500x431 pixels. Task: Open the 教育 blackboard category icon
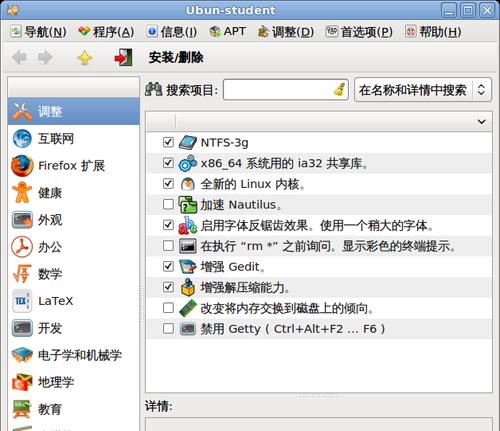pyautogui.click(x=22, y=409)
